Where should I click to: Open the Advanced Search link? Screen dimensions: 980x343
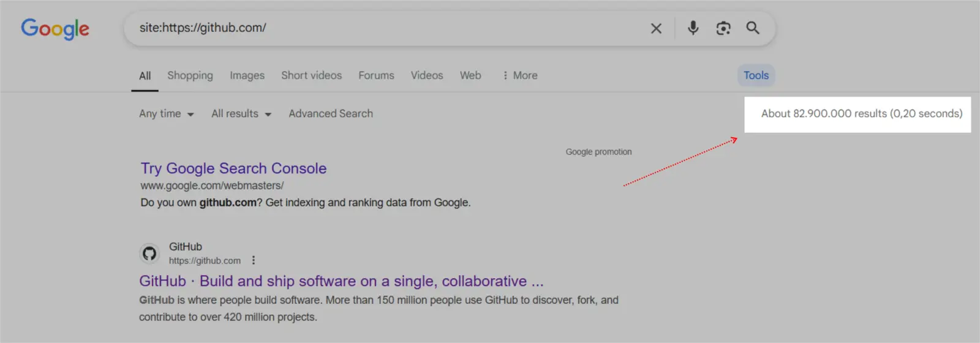[331, 113]
